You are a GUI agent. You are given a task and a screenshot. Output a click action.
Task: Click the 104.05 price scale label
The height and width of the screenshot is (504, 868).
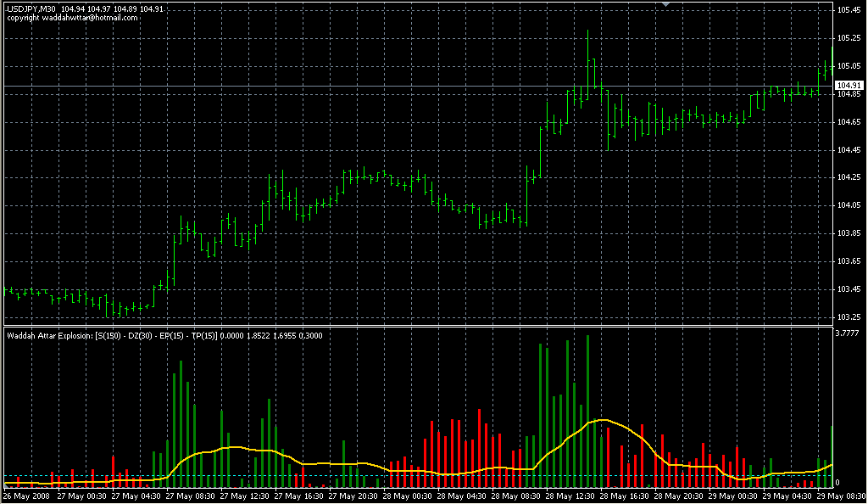(849, 205)
